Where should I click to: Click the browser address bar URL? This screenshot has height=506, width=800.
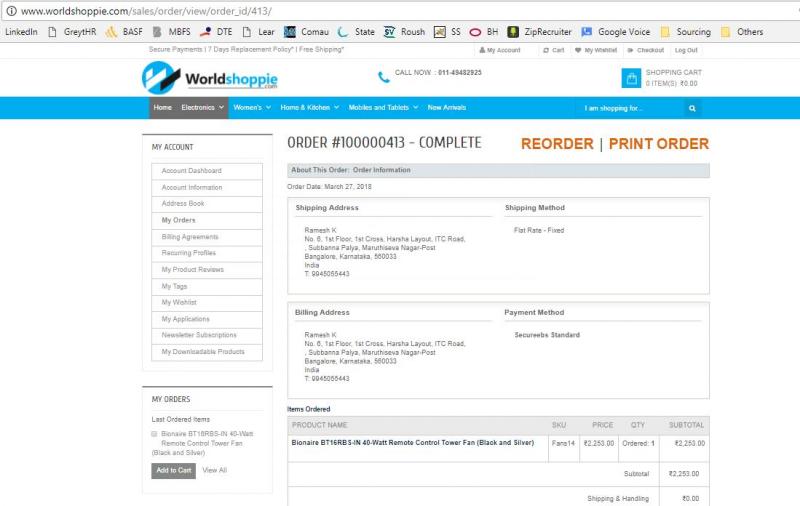pyautogui.click(x=146, y=11)
